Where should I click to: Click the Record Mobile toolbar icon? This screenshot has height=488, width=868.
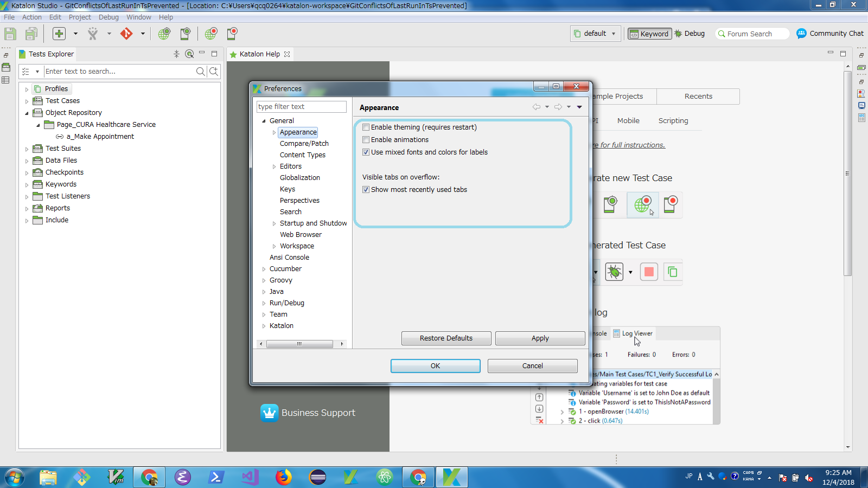(232, 34)
